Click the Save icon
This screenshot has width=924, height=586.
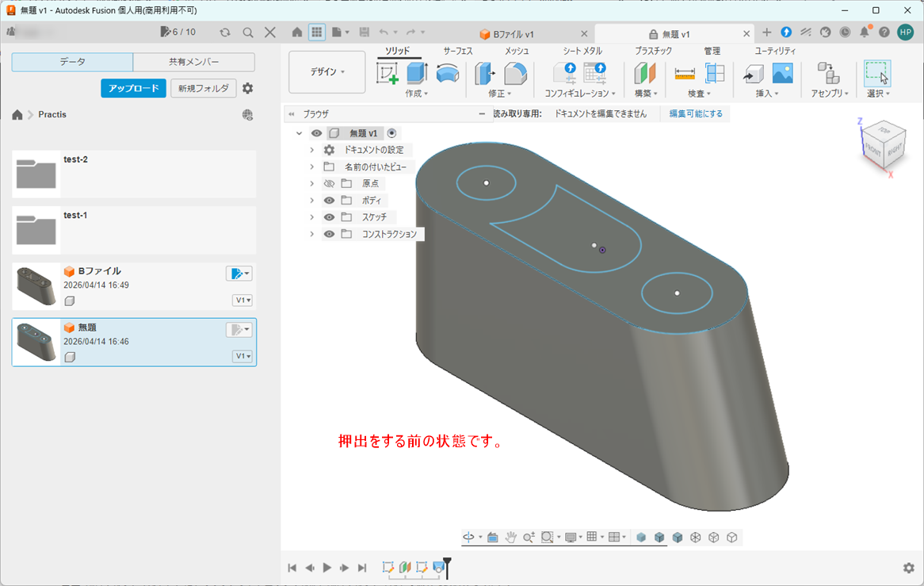click(x=365, y=33)
